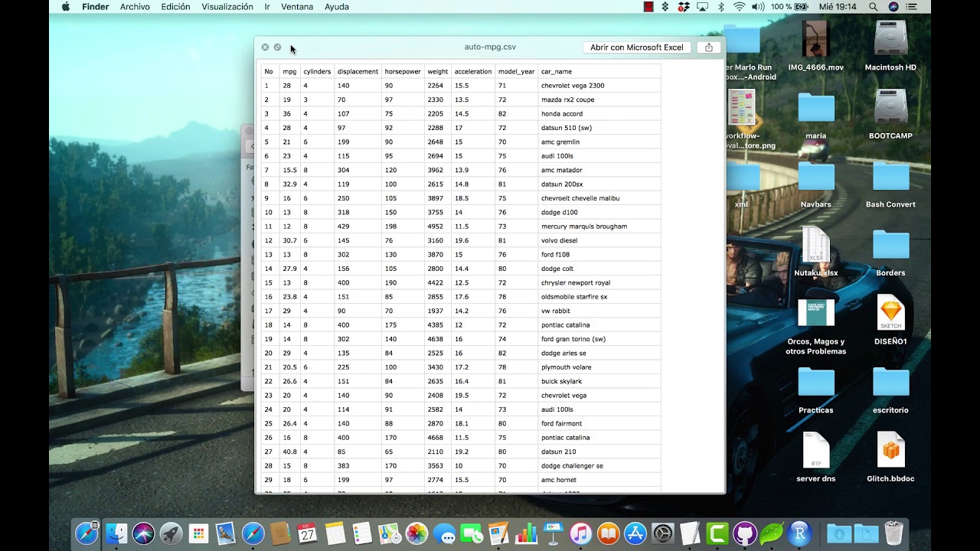Open the Archivo menu

135,7
